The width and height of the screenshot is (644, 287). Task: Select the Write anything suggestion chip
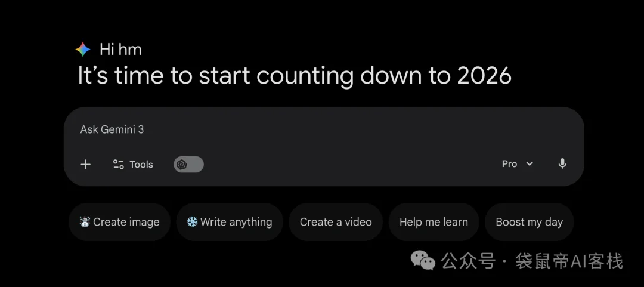pyautogui.click(x=230, y=222)
